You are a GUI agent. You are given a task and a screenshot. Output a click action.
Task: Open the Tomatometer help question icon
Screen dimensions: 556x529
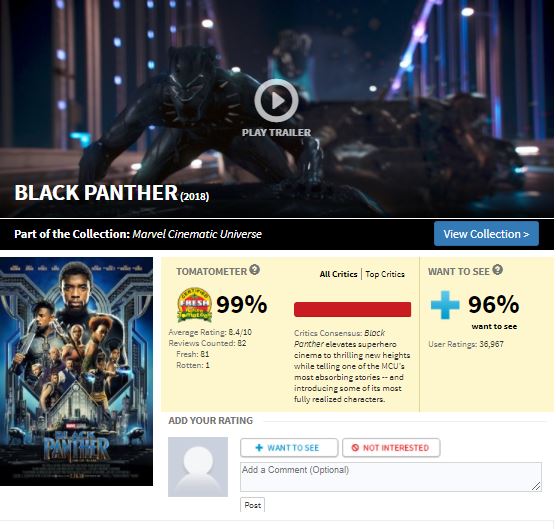pos(254,270)
